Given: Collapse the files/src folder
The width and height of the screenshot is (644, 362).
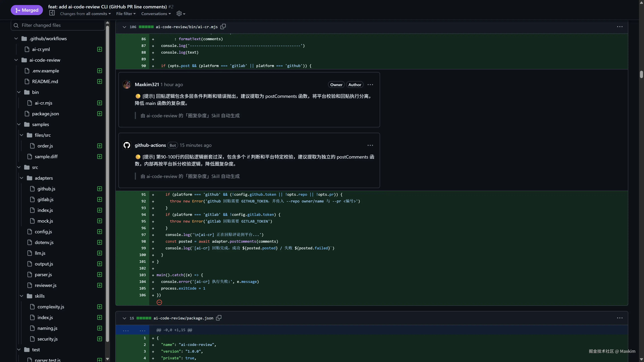Looking at the screenshot, I should click(x=21, y=135).
